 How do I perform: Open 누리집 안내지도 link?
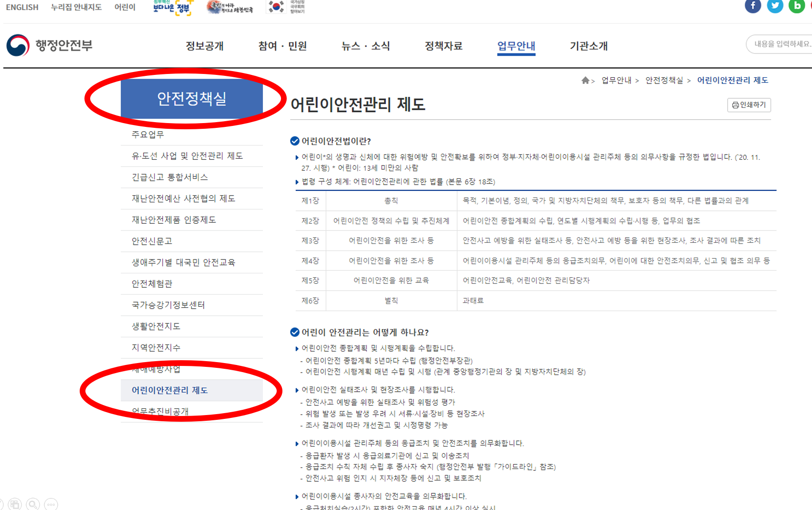click(76, 7)
